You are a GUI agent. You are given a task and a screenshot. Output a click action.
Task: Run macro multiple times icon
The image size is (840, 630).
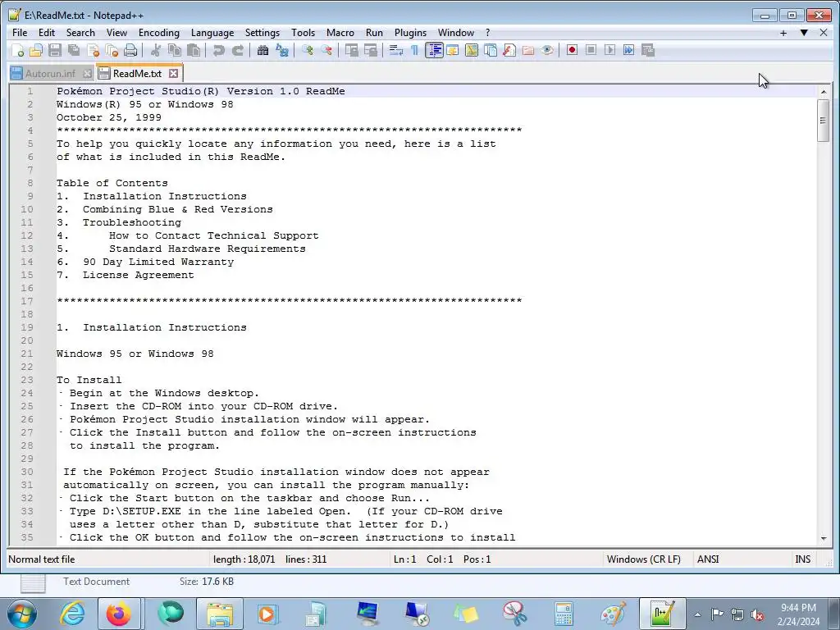coord(629,50)
